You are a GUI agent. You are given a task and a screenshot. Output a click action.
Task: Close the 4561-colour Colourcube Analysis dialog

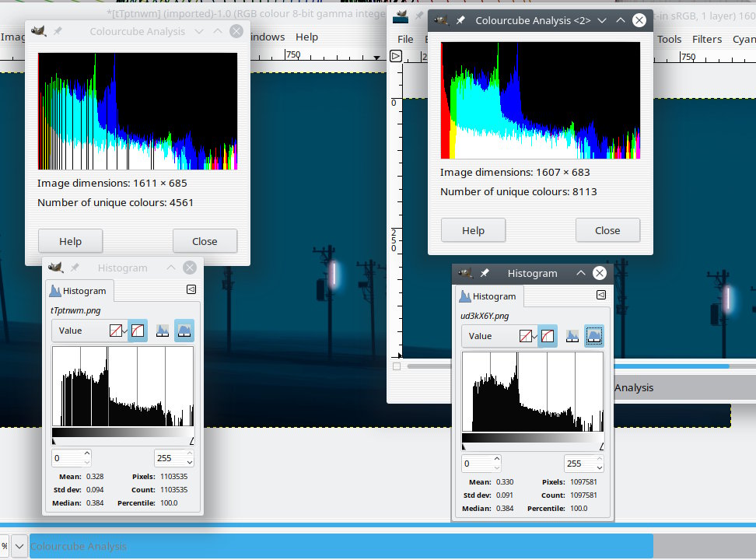coord(205,241)
